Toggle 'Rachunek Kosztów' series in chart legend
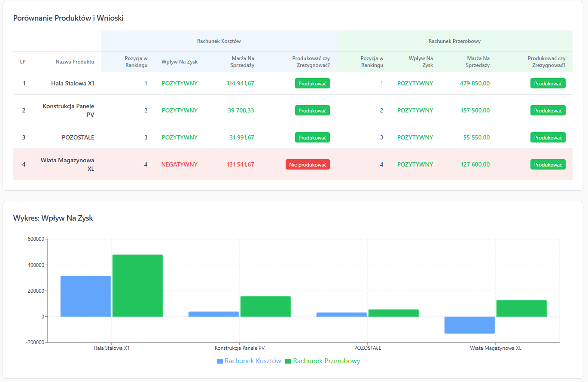Viewport: 588px width, 382px height. tap(253, 361)
